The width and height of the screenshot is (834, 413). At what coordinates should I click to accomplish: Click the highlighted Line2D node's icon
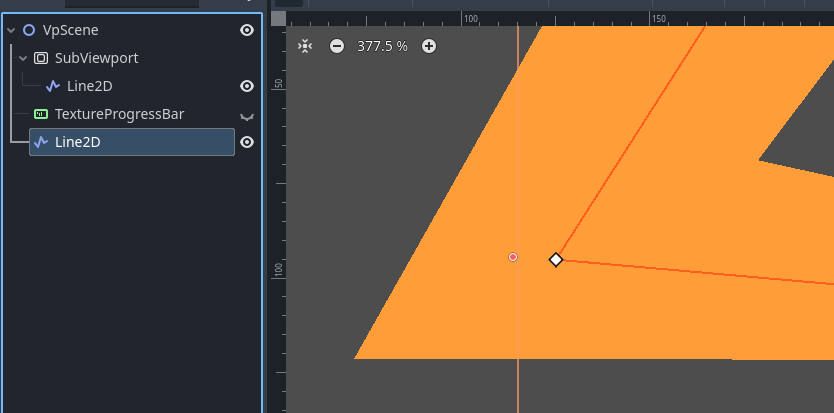click(41, 142)
